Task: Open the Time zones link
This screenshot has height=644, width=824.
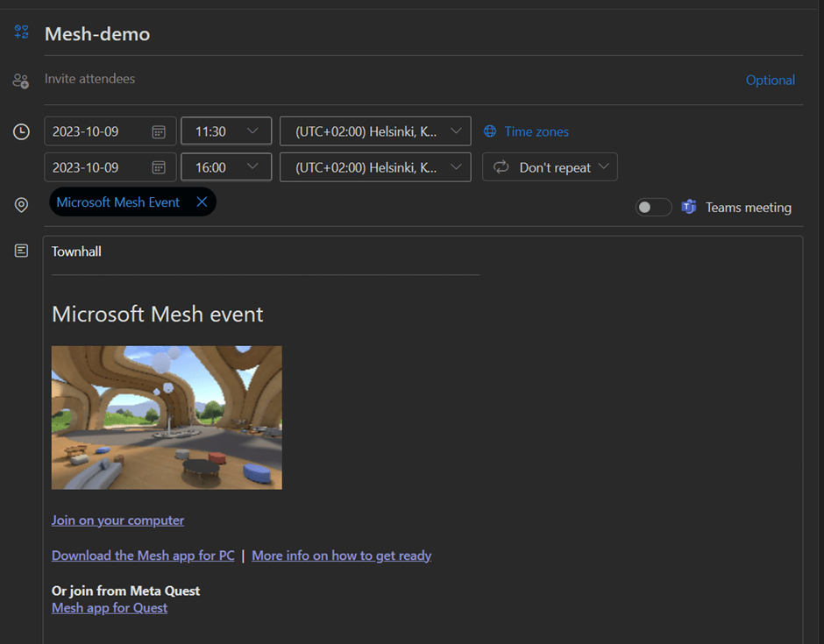Action: click(536, 131)
